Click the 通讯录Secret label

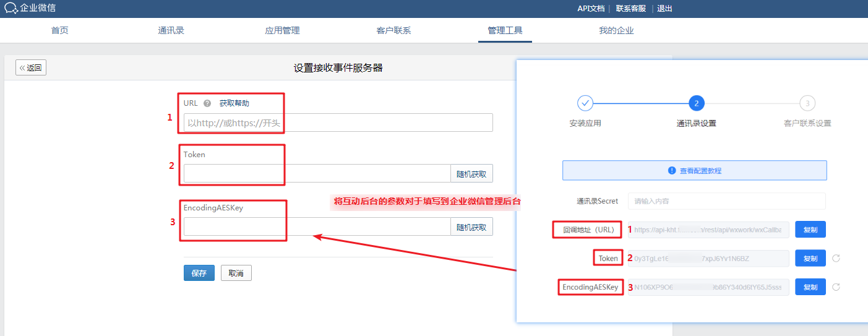[x=597, y=201]
